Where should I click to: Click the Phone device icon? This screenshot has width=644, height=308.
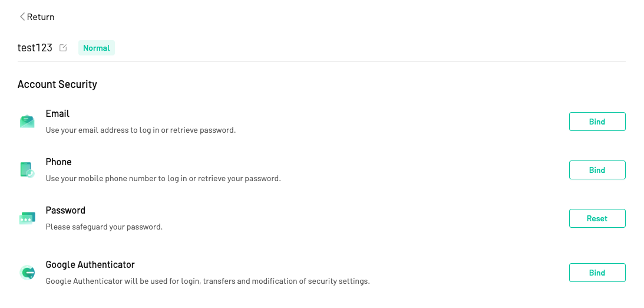pos(27,170)
